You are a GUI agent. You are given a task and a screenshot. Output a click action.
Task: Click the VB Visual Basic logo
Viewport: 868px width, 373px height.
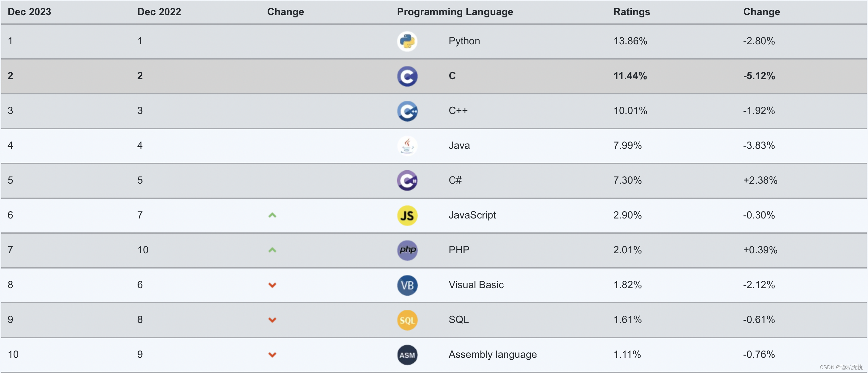click(407, 285)
